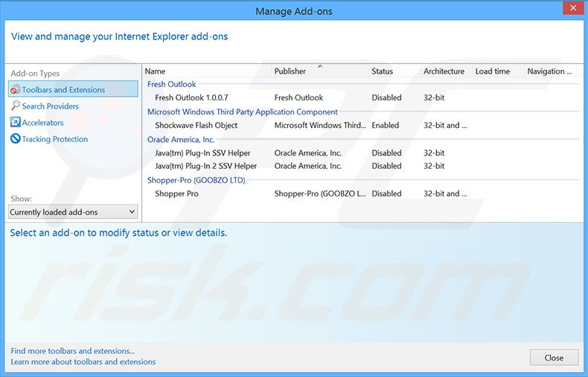
Task: Open Find more toolbars and extensions link
Action: coord(73,351)
